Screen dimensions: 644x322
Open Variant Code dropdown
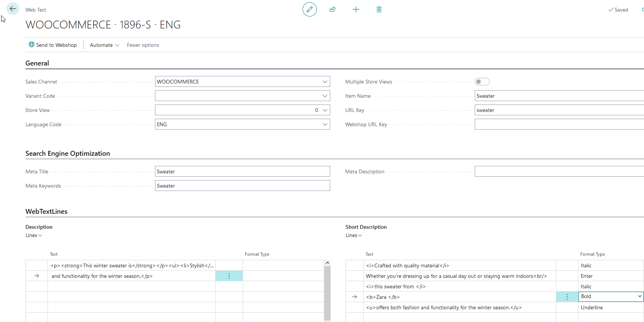[x=325, y=96]
